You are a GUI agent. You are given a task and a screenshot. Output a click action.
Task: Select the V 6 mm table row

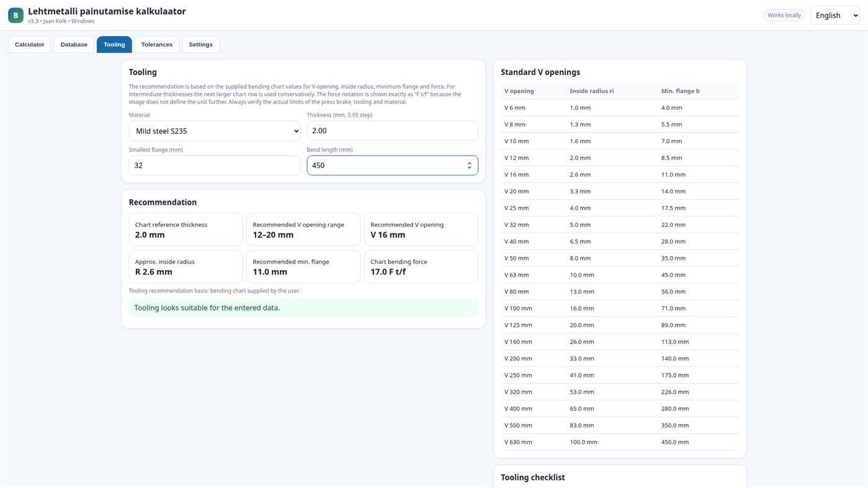pos(620,108)
